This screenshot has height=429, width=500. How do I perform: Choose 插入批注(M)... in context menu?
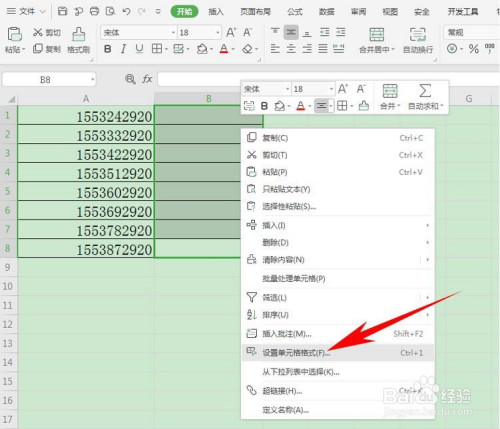pyautogui.click(x=338, y=334)
